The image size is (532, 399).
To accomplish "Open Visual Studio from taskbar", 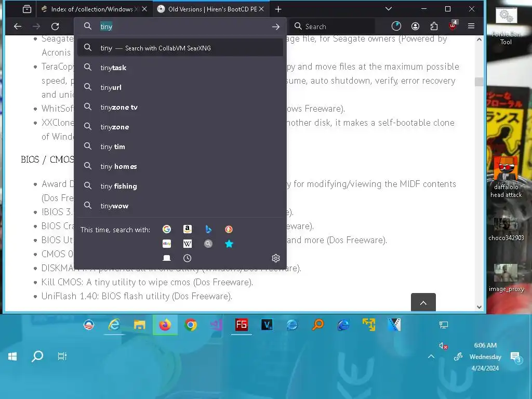I will pyautogui.click(x=216, y=325).
